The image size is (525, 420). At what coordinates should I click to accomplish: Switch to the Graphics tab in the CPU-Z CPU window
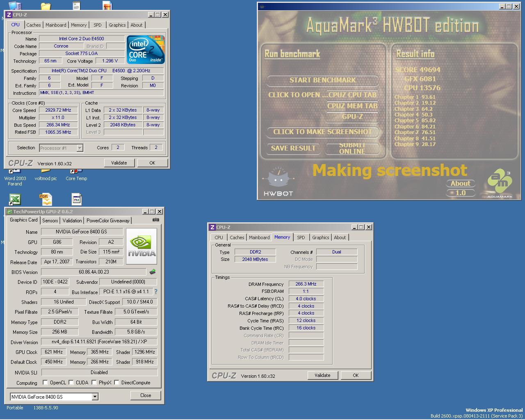(x=117, y=25)
